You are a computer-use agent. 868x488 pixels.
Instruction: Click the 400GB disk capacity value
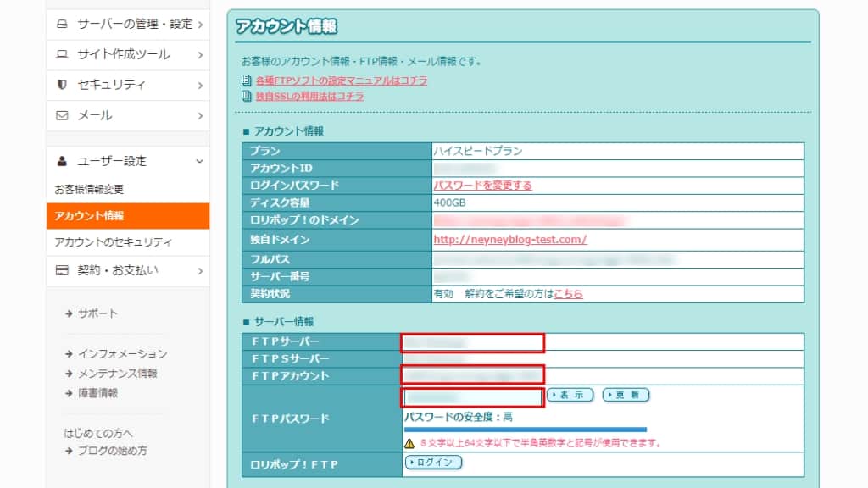[449, 202]
